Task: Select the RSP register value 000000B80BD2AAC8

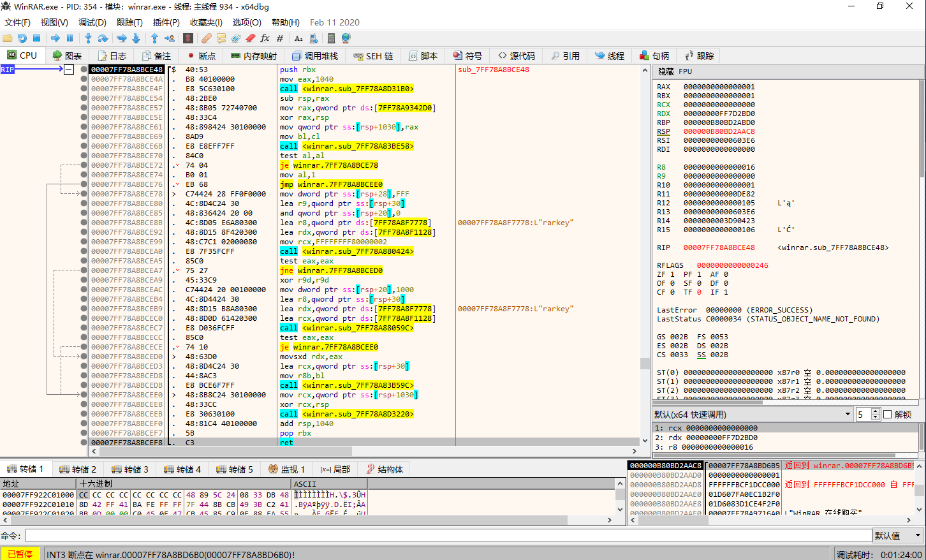Action: (719, 131)
